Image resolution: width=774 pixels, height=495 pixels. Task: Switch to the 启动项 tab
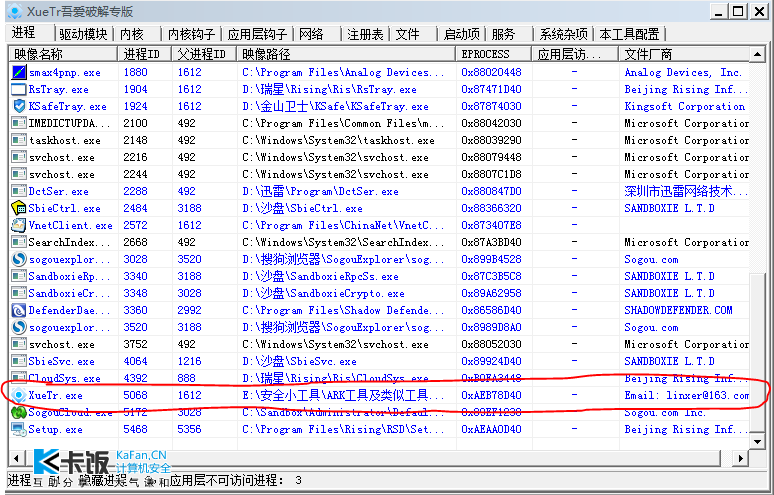click(x=462, y=34)
